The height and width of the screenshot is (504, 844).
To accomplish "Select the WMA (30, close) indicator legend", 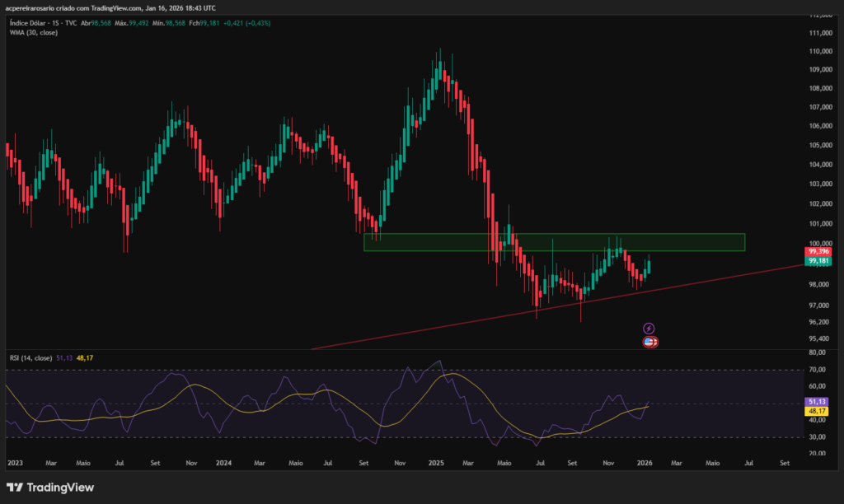I will (x=33, y=32).
